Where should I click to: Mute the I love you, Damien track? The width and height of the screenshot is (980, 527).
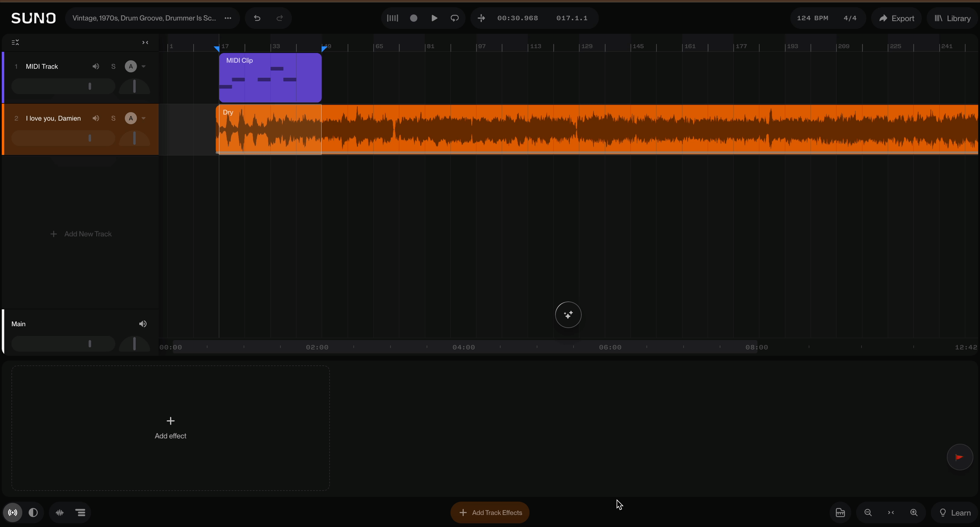(x=96, y=118)
